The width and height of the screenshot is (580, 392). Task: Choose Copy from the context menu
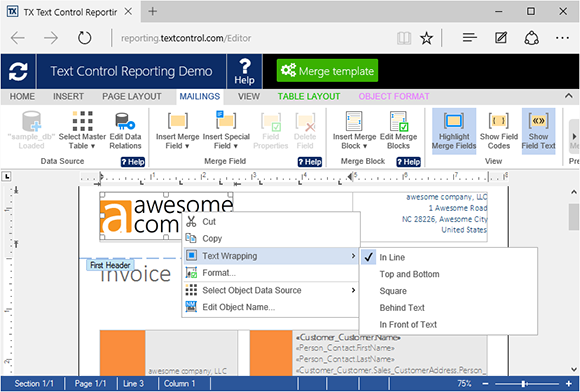click(270, 239)
